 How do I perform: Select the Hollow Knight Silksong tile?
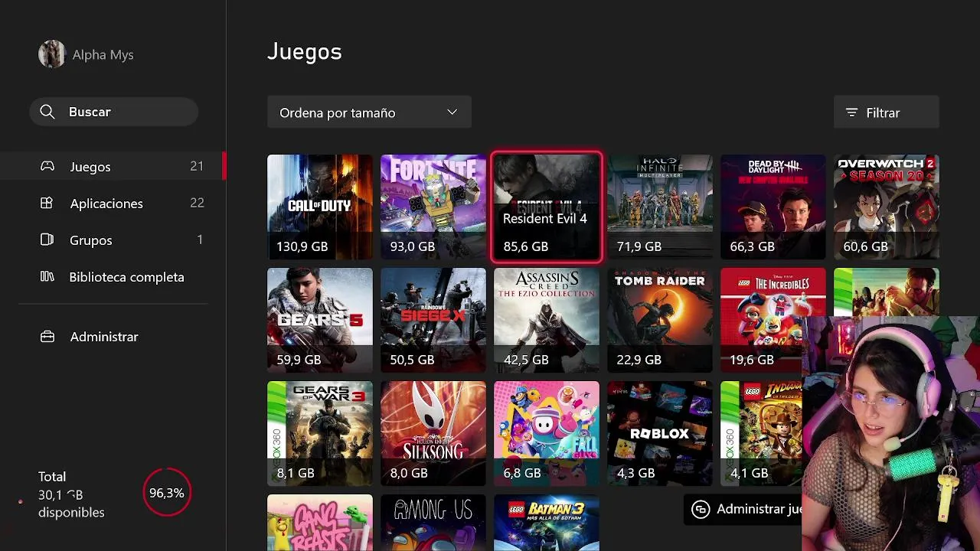tap(433, 433)
